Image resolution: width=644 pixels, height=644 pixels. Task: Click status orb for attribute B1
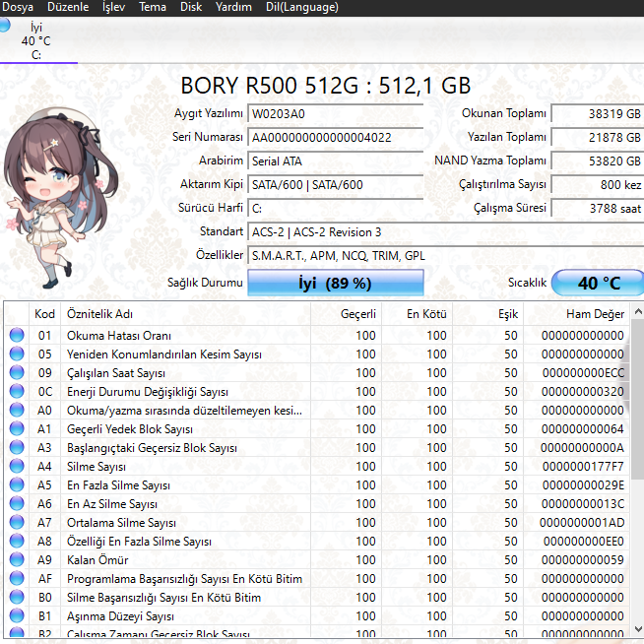pos(17,615)
